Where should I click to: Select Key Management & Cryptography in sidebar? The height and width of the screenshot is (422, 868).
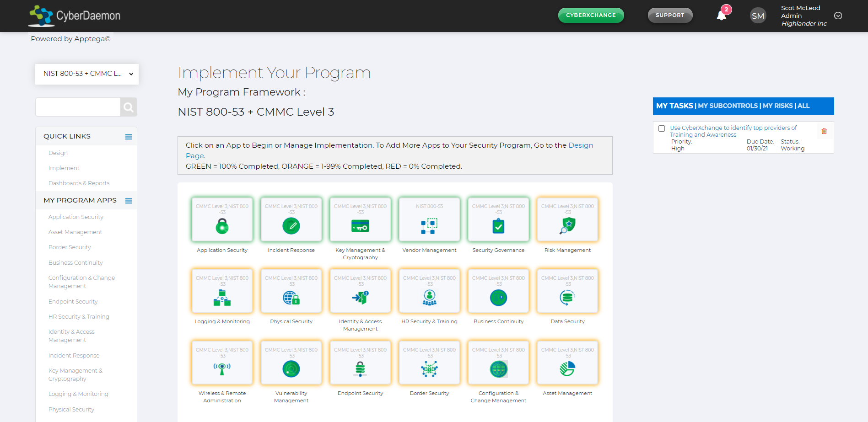pyautogui.click(x=75, y=374)
